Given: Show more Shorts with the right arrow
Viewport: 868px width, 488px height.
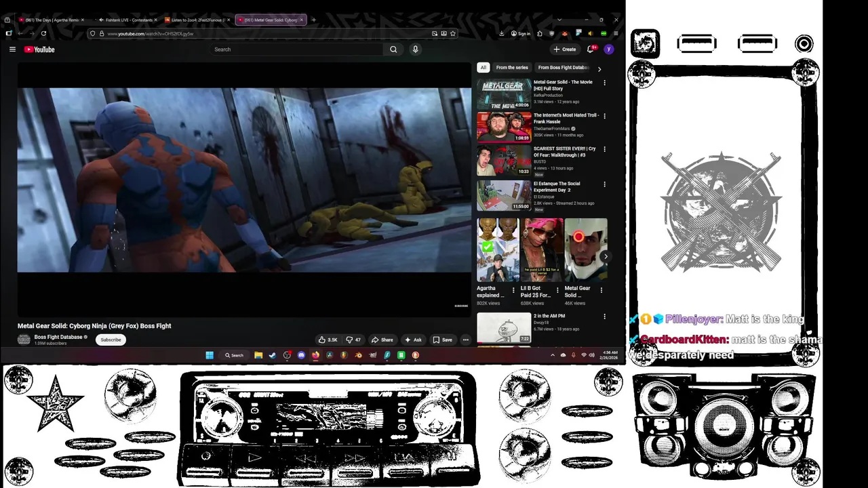Looking at the screenshot, I should coord(605,257).
